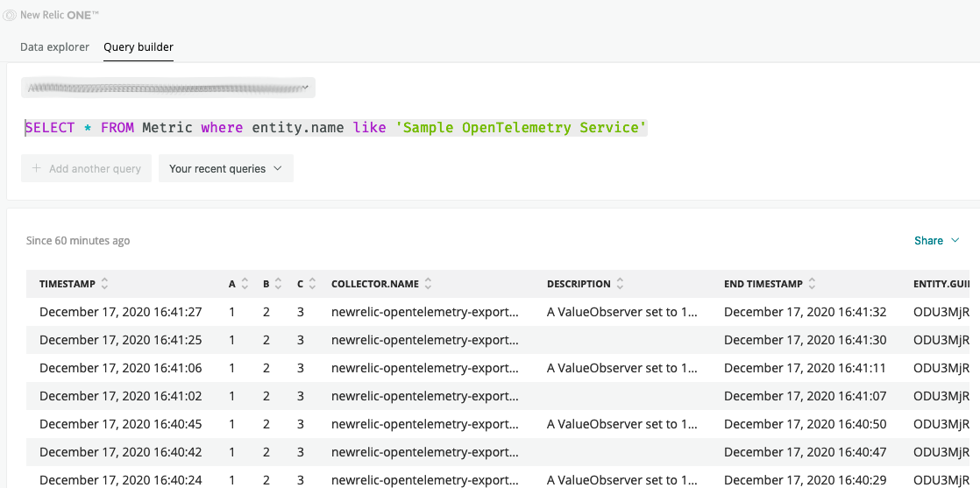
Task: Click the TIMESTAMP column header text
Action: click(x=67, y=284)
